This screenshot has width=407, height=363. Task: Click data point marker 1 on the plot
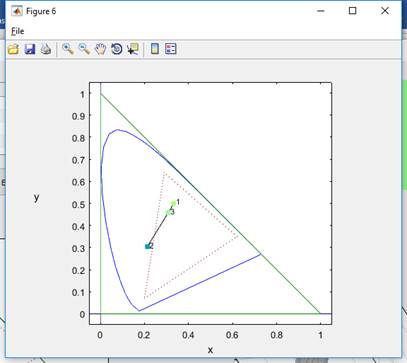(x=173, y=203)
